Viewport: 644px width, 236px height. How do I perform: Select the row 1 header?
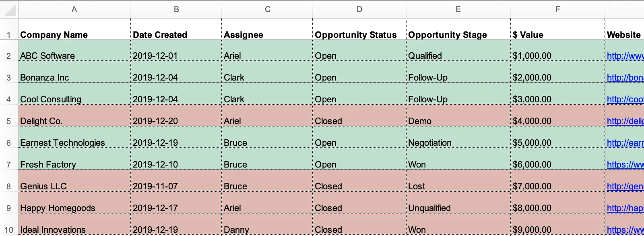click(8, 35)
